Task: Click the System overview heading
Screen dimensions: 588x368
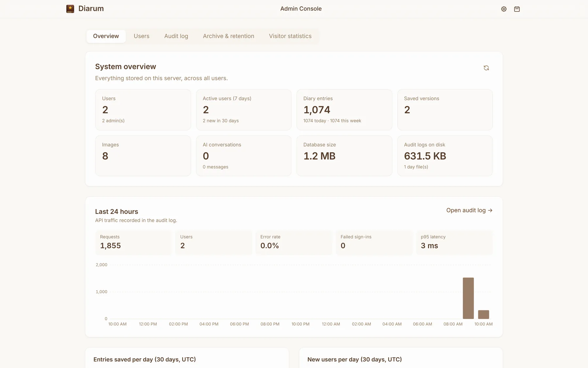Action: click(x=125, y=67)
